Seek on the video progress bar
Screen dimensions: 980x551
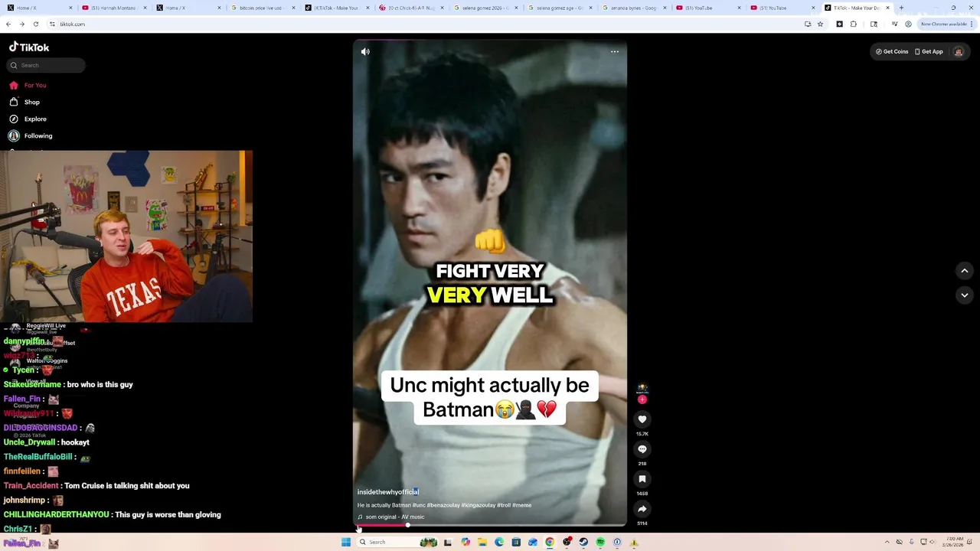coord(490,525)
